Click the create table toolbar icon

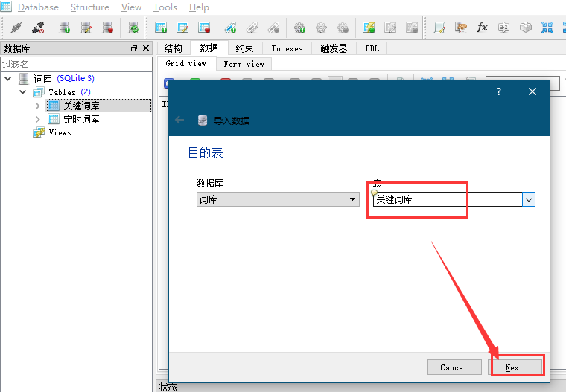(x=161, y=28)
